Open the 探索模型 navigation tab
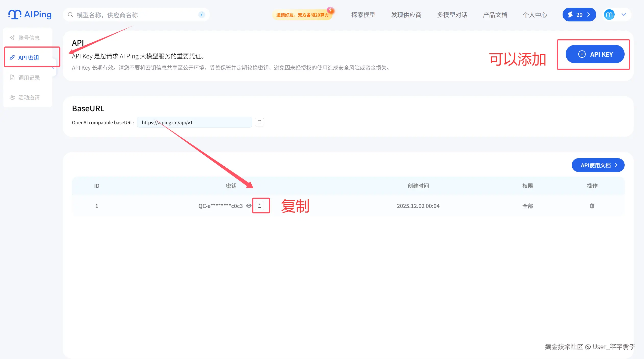Screen dimensions: 644x359 (363, 15)
